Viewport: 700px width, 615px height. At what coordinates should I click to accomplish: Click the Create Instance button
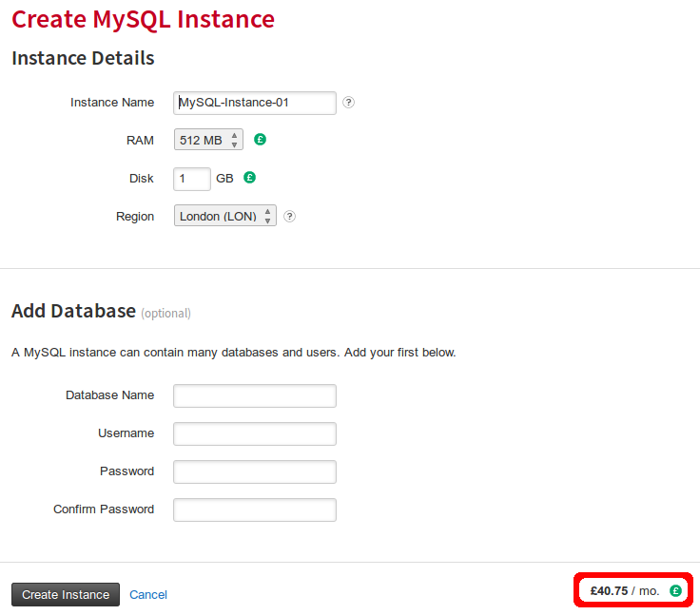tap(66, 594)
